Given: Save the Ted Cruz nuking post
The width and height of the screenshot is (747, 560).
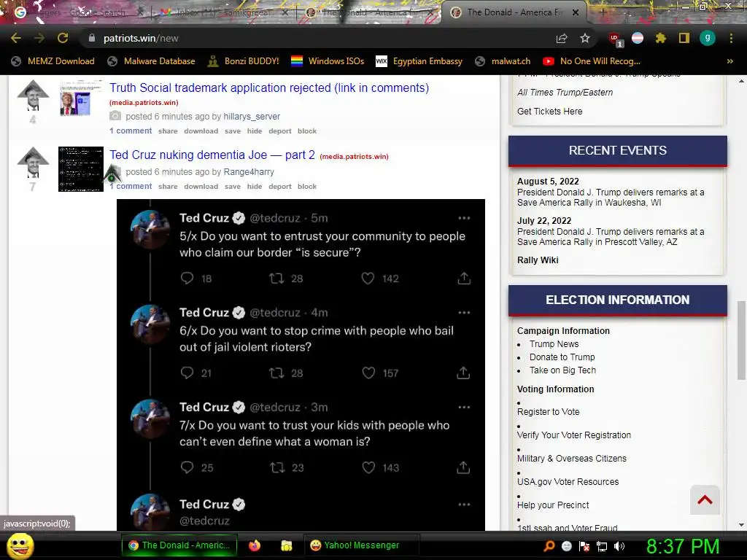Looking at the screenshot, I should (233, 187).
